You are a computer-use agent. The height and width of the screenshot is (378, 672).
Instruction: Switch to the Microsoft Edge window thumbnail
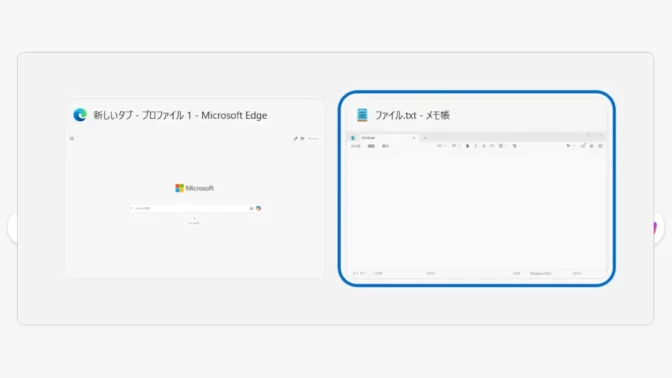[x=195, y=189]
